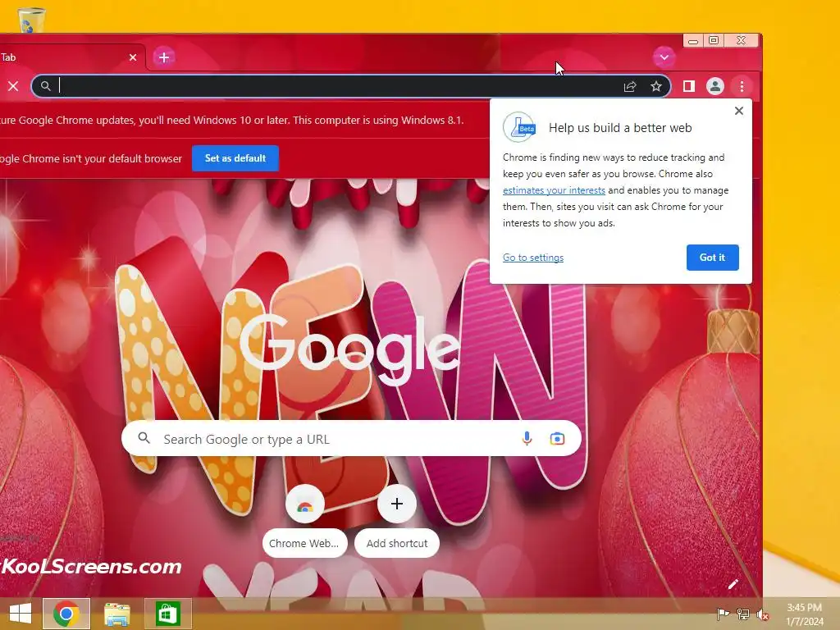Image resolution: width=840 pixels, height=630 pixels.
Task: Click the magnifier in Google search box
Action: coord(144,438)
